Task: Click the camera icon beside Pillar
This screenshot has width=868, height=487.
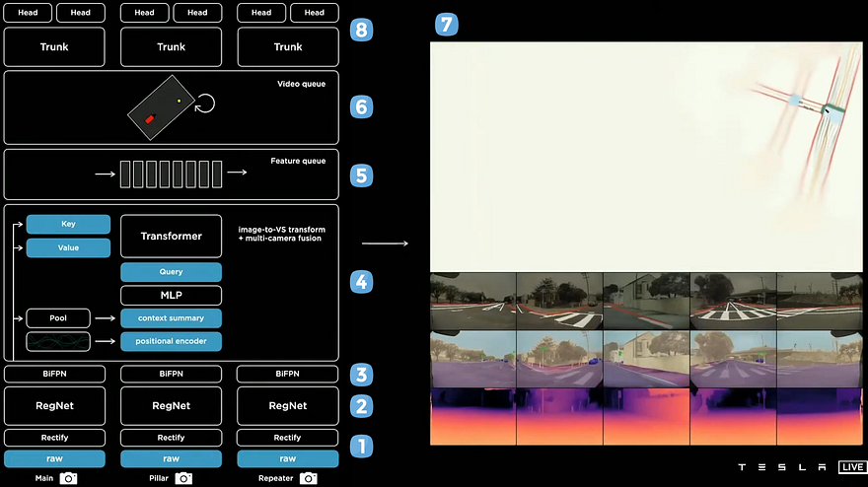Action: coord(183,478)
